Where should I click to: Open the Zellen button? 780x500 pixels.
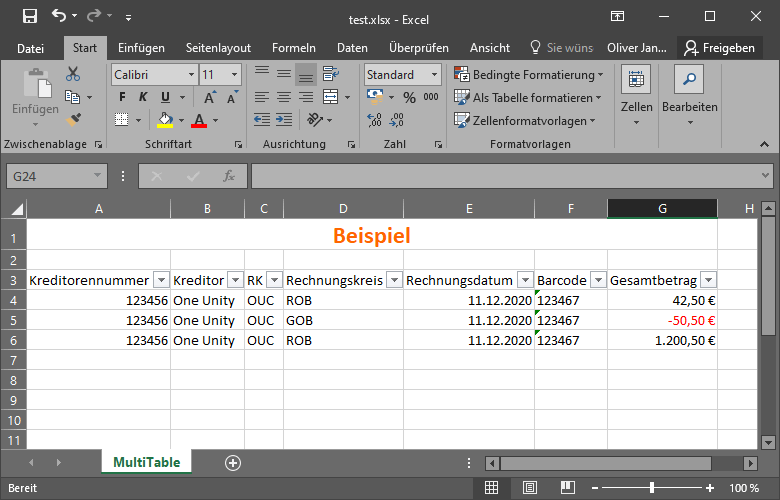click(636, 95)
